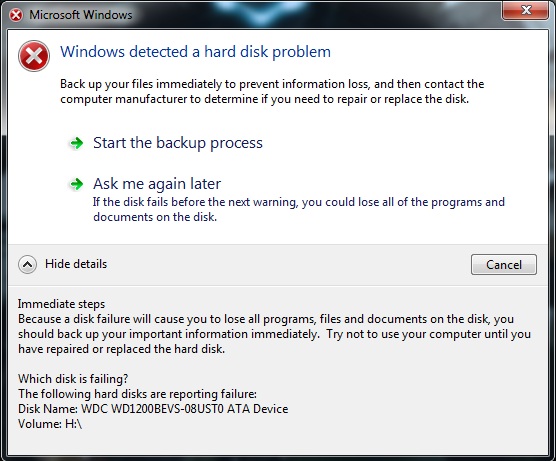
Task: Click the Immediate steps heading
Action: click(61, 304)
